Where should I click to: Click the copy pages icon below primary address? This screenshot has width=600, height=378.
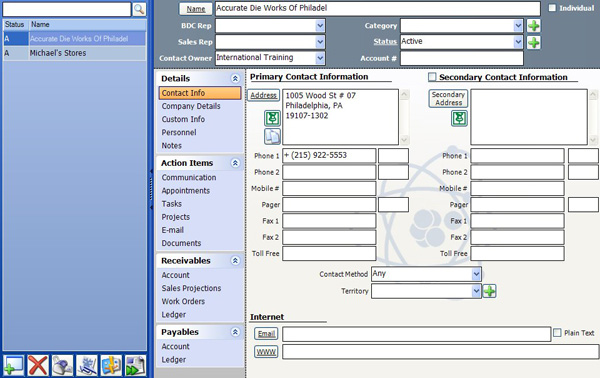click(x=272, y=136)
